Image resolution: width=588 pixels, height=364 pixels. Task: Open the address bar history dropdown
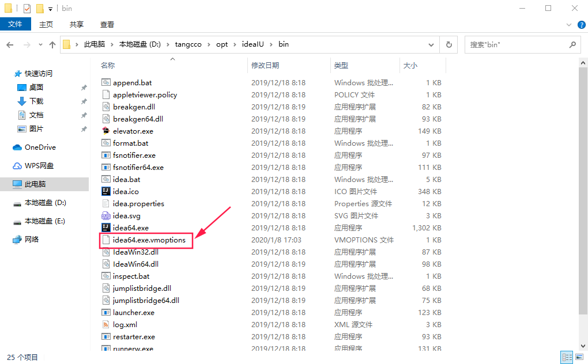(x=431, y=44)
